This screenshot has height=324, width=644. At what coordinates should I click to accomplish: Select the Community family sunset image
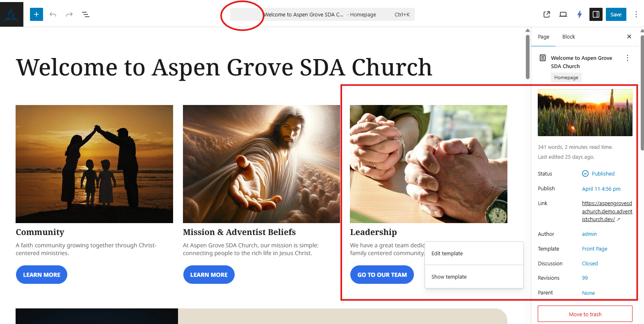click(x=94, y=164)
